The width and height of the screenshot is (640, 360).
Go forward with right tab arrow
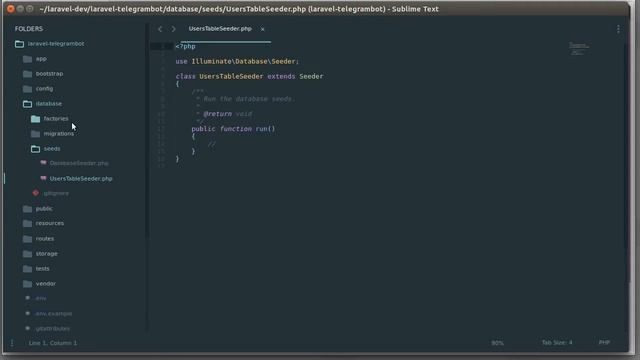click(x=173, y=29)
